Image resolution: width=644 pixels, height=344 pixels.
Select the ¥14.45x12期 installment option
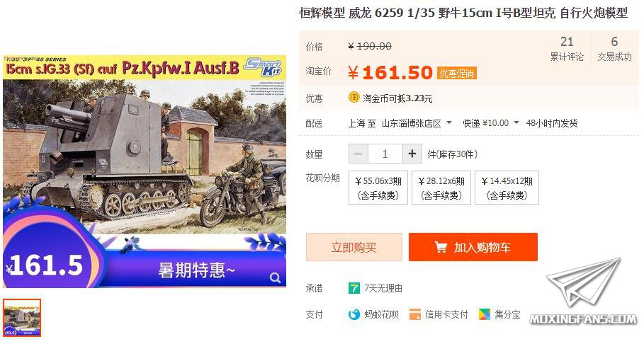507,188
